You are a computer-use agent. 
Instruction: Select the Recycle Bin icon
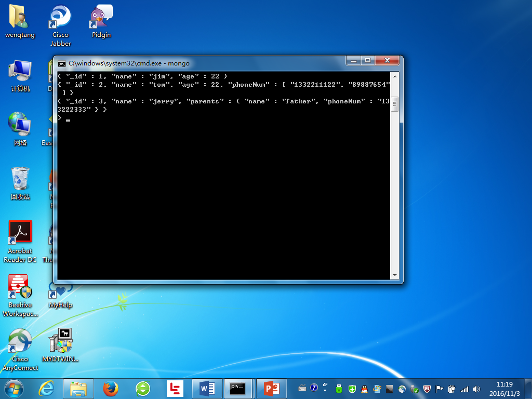coord(20,183)
